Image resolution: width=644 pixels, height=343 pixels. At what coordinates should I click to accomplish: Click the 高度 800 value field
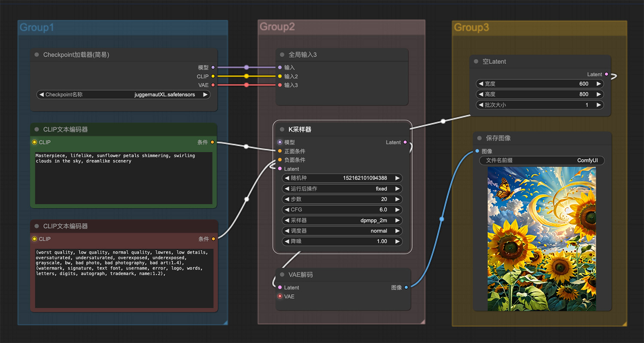tap(540, 94)
